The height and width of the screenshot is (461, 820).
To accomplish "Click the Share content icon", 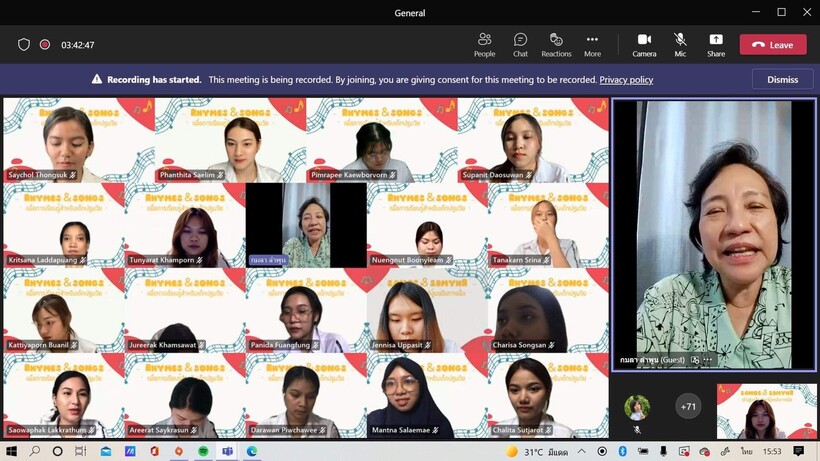I will [716, 44].
